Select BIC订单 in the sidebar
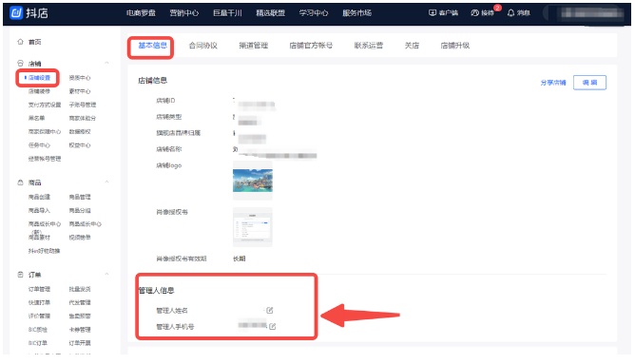The height and width of the screenshot is (364, 635). point(38,343)
